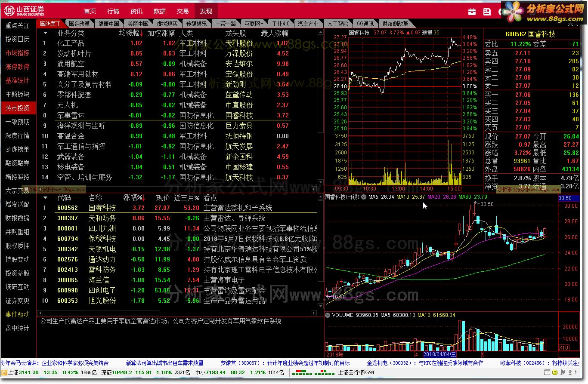This screenshot has width=588, height=384.
Task: Select 财报数据 in left sidebar
Action: [x=18, y=218]
